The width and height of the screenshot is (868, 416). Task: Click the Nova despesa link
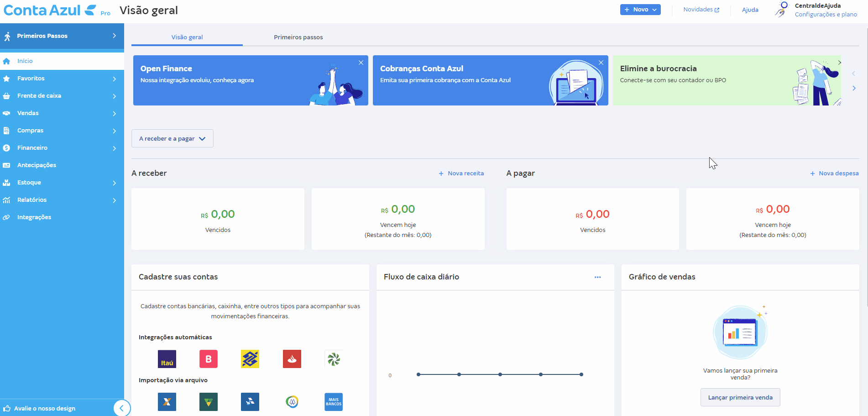click(x=834, y=174)
